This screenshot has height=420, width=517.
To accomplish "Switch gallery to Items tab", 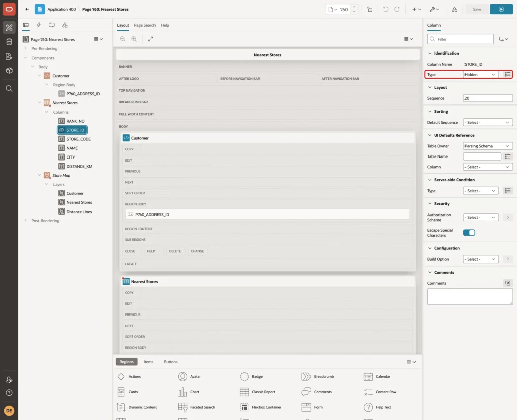I will 148,362.
